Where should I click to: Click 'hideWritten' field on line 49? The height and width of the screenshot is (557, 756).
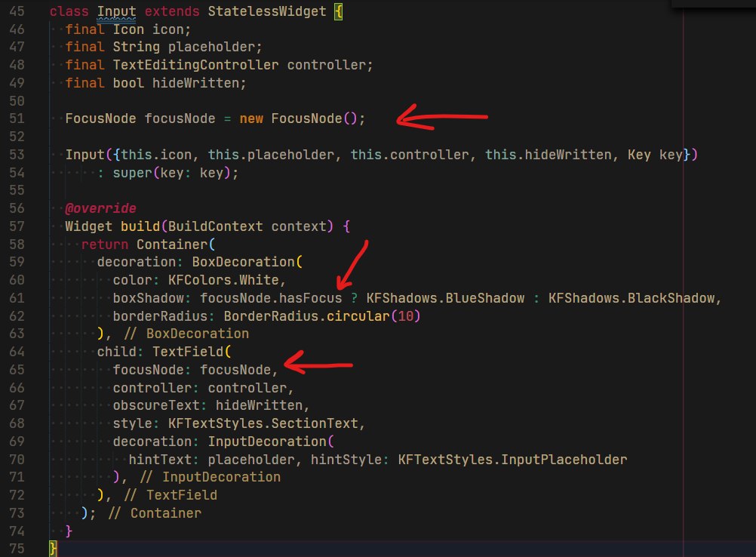pos(195,83)
